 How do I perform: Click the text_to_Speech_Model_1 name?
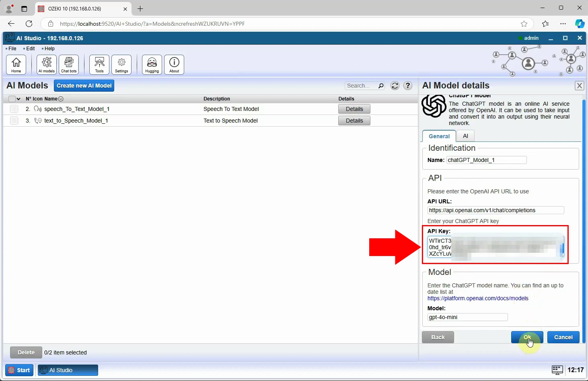(76, 121)
